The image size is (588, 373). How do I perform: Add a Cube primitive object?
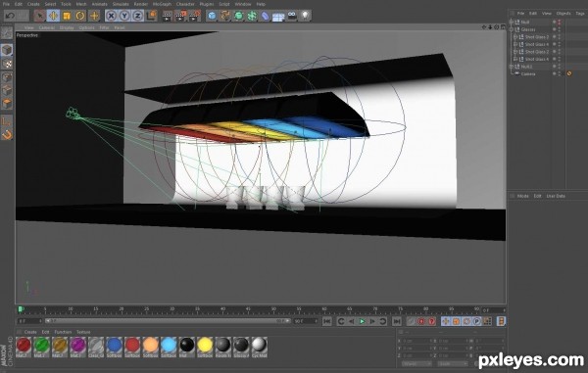click(212, 16)
